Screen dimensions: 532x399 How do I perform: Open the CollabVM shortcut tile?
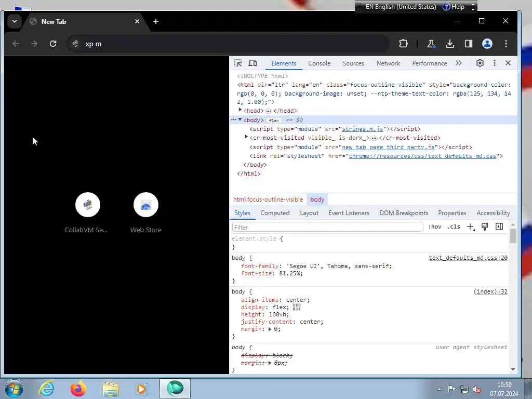point(87,212)
